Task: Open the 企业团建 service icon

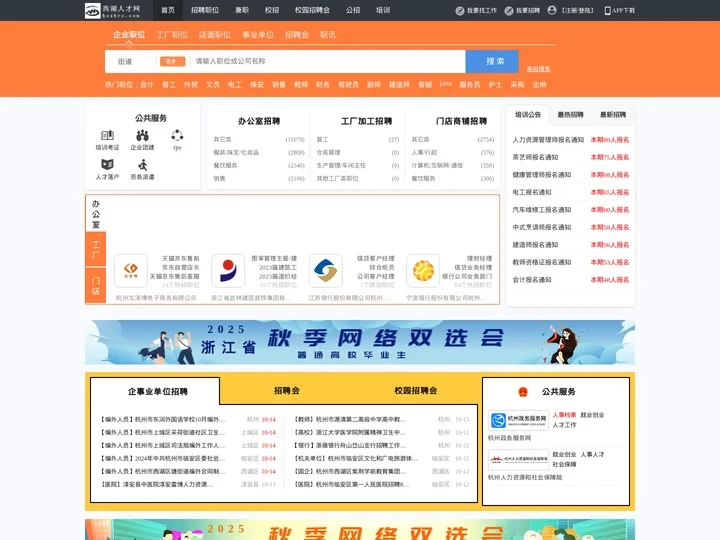Action: click(x=142, y=135)
